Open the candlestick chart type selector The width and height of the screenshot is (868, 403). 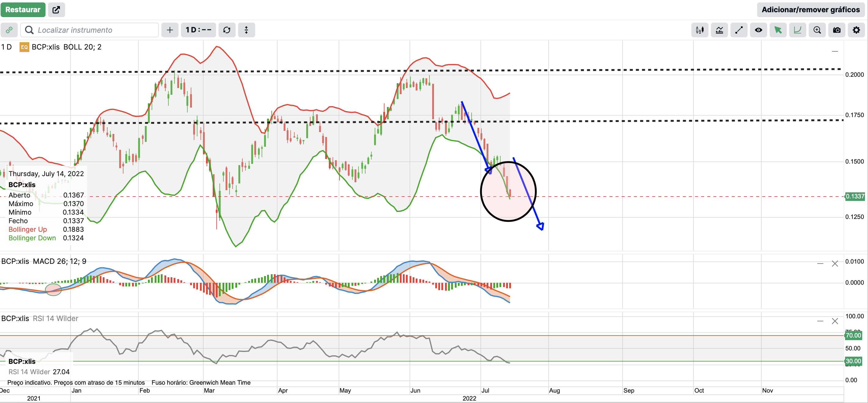(x=700, y=30)
